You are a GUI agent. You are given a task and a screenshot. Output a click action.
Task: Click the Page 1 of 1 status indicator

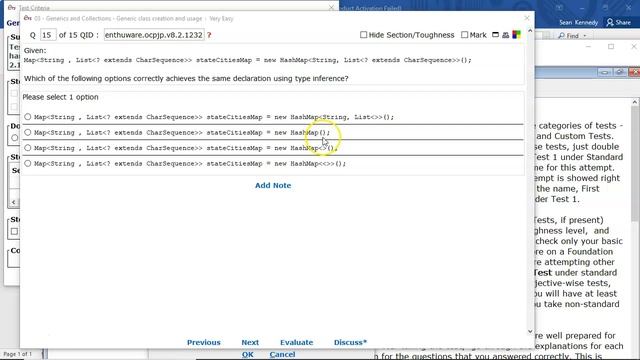[18, 354]
